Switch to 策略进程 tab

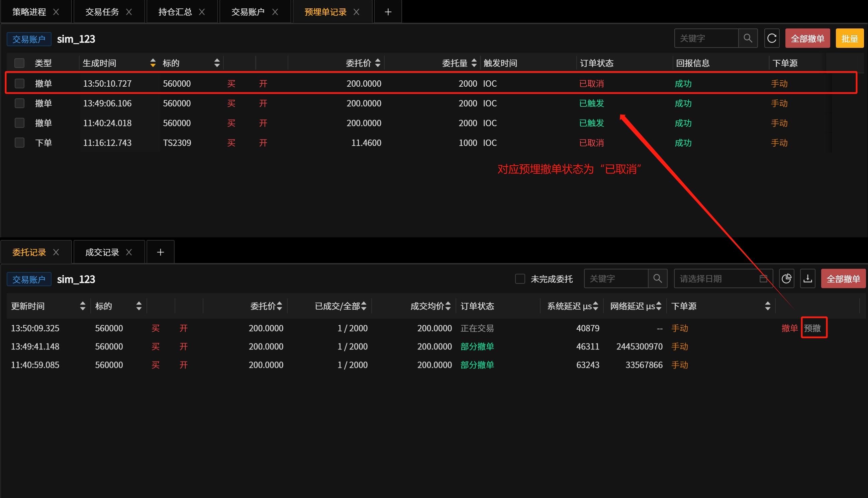point(29,12)
